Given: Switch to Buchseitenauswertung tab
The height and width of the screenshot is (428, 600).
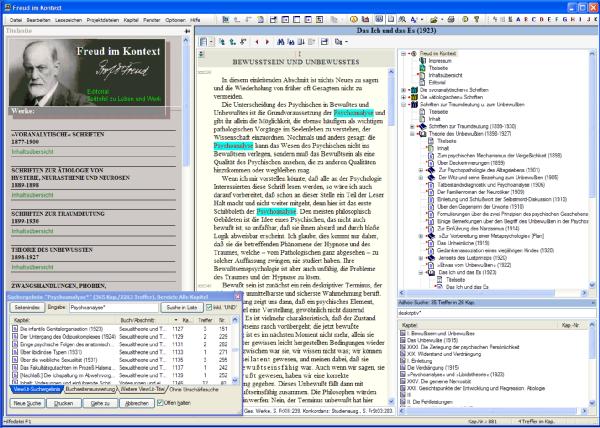Looking at the screenshot, I should click(90, 389).
